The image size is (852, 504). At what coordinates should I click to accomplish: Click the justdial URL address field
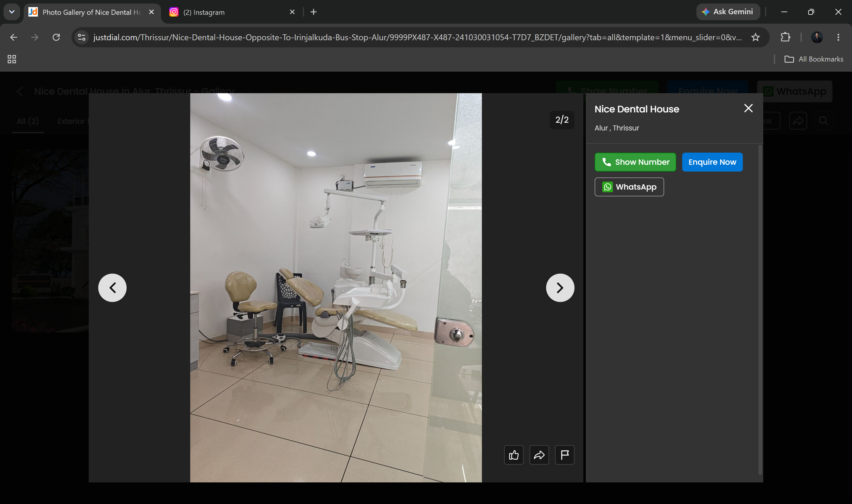(418, 37)
